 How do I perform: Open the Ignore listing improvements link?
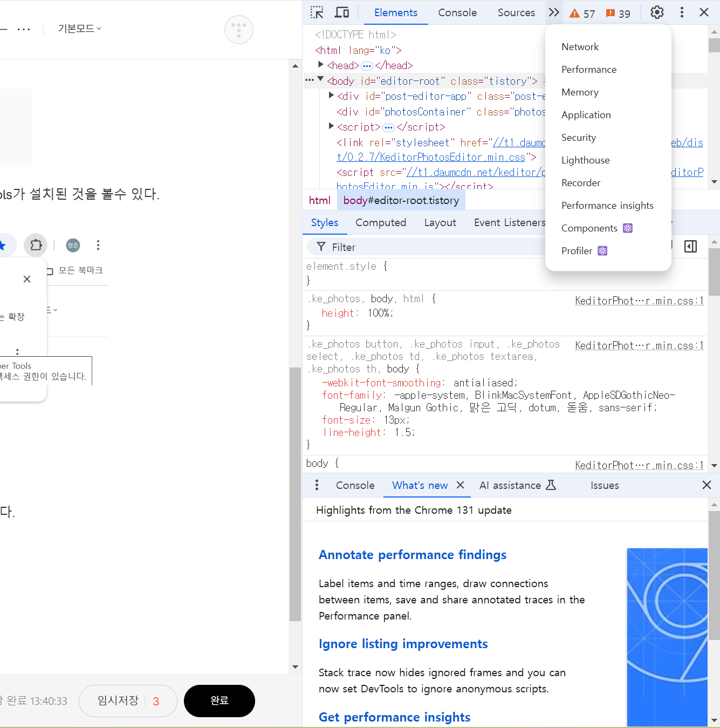tap(403, 644)
